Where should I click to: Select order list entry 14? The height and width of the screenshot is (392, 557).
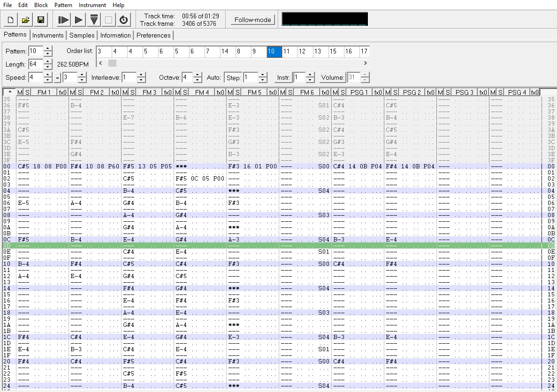pos(227,52)
